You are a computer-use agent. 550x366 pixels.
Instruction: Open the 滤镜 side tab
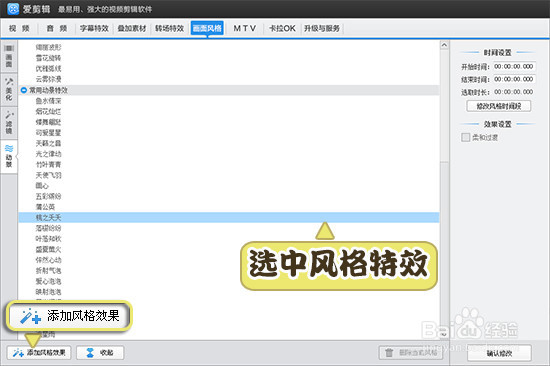tap(9, 123)
